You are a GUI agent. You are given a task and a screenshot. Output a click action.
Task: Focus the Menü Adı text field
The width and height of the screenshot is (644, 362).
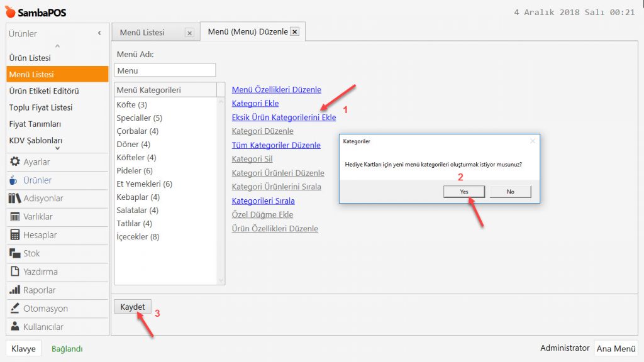(165, 70)
